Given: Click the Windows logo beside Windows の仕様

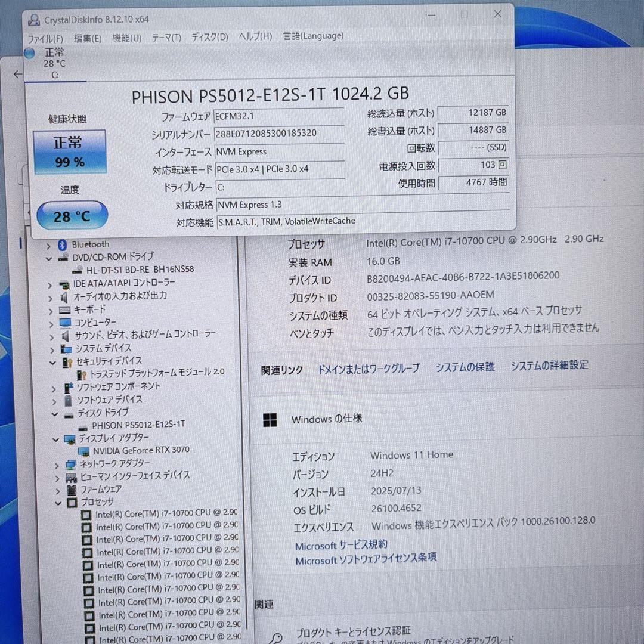Looking at the screenshot, I should click(270, 420).
